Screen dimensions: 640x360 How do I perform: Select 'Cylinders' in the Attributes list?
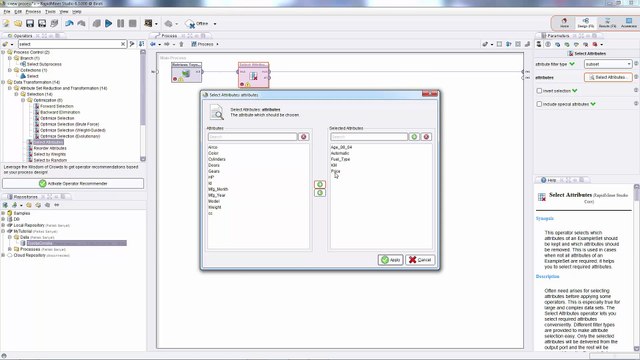(217, 159)
